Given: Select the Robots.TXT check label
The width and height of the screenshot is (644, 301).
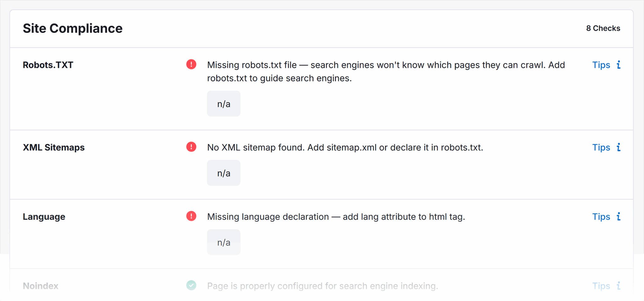Looking at the screenshot, I should point(48,65).
